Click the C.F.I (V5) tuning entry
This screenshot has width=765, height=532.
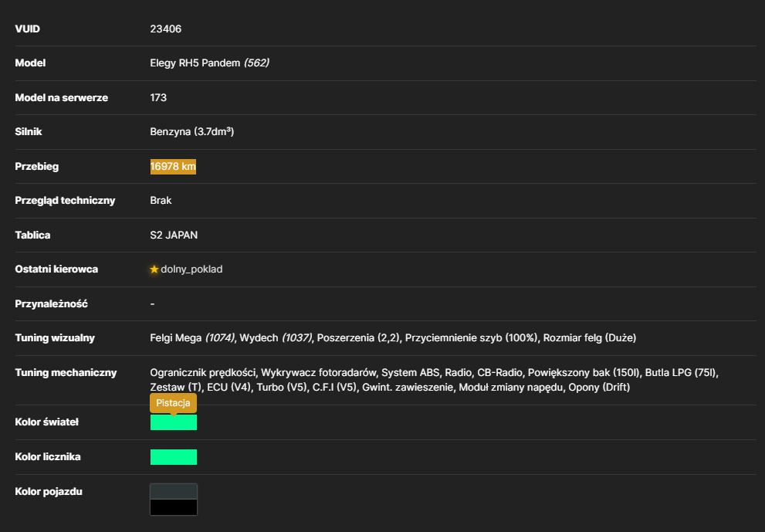point(335,388)
